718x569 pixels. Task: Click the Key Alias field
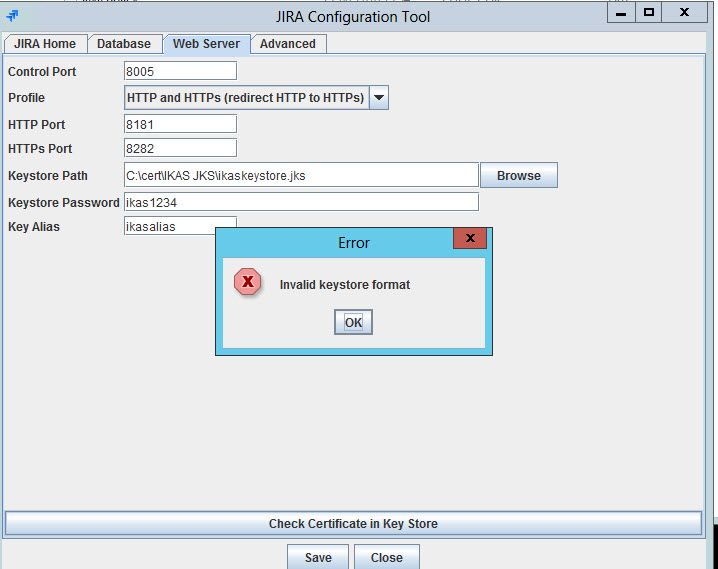[x=180, y=226]
